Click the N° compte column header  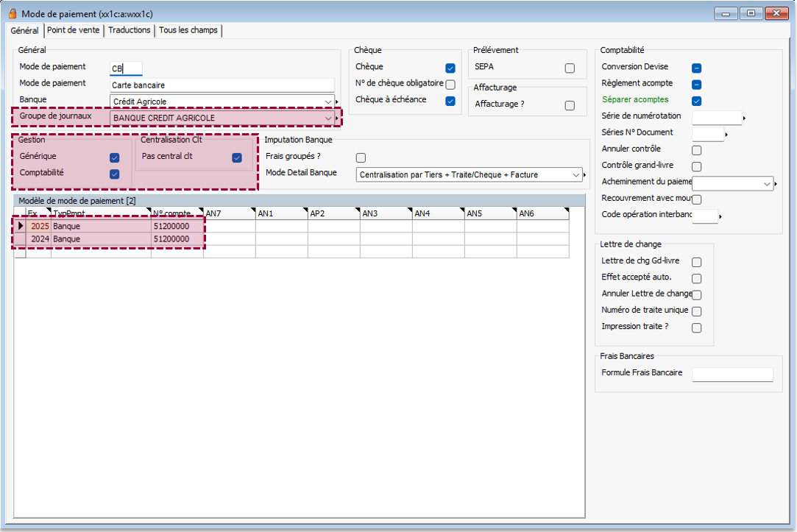point(176,213)
